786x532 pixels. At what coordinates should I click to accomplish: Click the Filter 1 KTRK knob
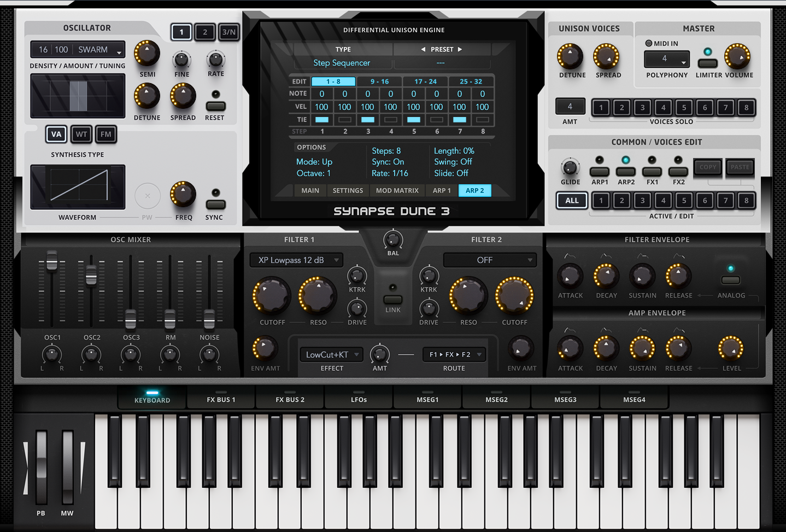[x=357, y=276]
